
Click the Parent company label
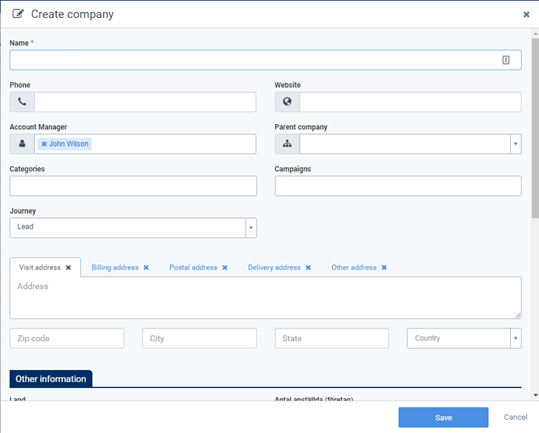301,127
